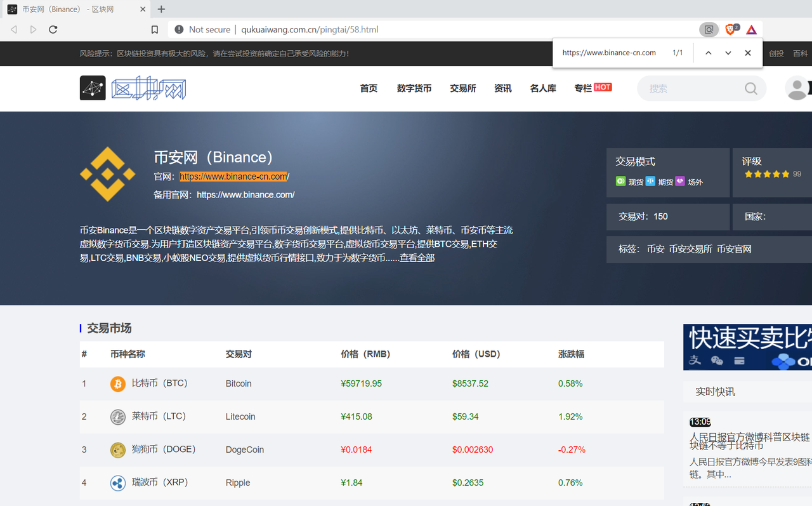Open the user avatar profile icon
This screenshot has width=812, height=506.
797,88
